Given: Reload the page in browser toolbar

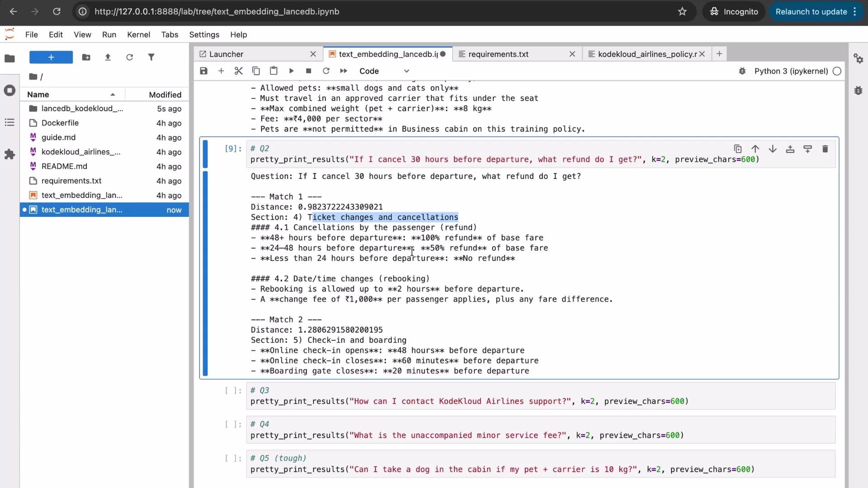Looking at the screenshot, I should [57, 12].
